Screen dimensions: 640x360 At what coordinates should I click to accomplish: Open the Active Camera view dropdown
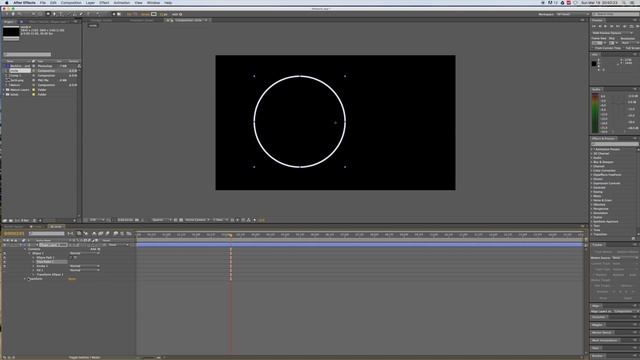tap(198, 220)
